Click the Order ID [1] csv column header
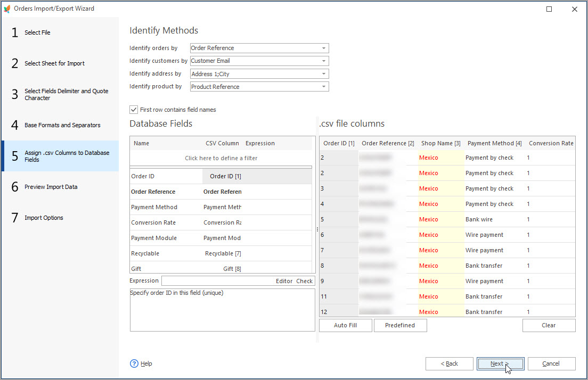588x380 pixels. click(339, 143)
